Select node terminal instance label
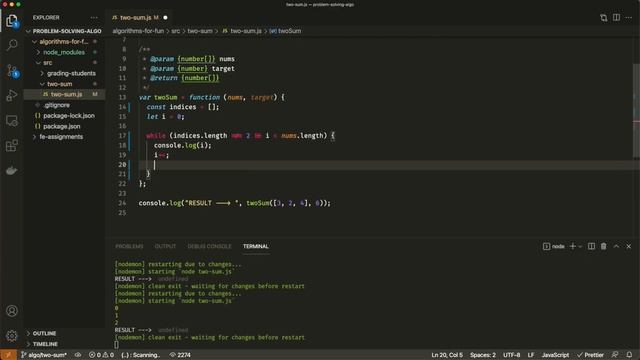Viewport: 640px width, 360px height. pyautogui.click(x=553, y=246)
